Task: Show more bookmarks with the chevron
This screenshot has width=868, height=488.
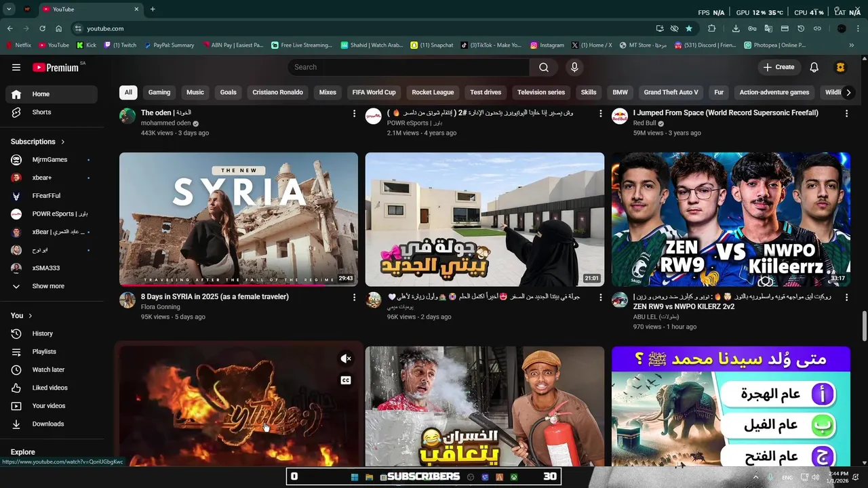Action: 852,45
